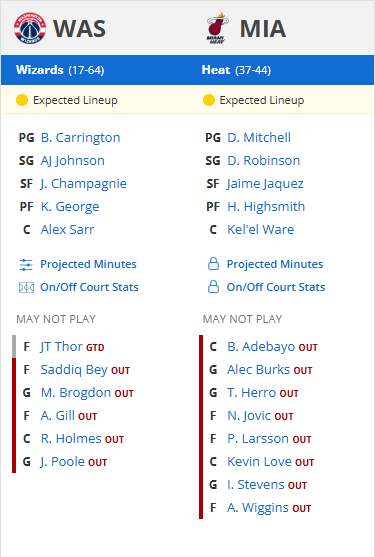Viewport: 375px width, 557px height.
Task: Open B. Carrington player page
Action: pos(81,137)
